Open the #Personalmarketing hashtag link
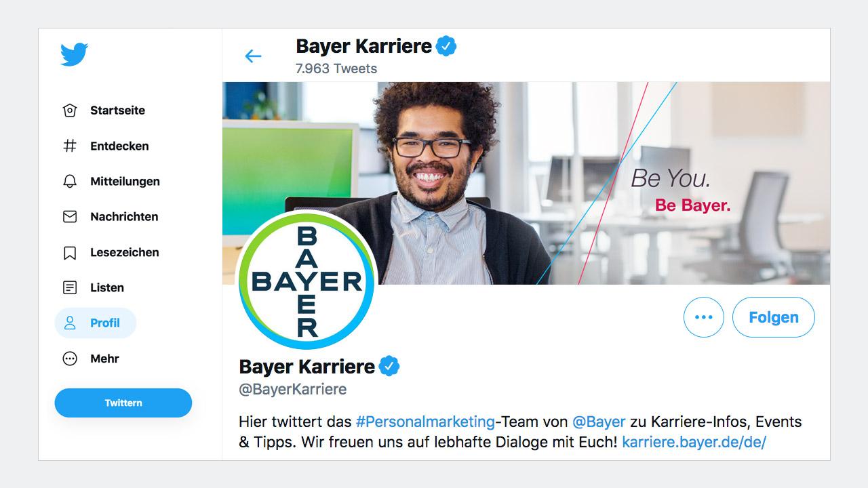868x488 pixels. 425,422
